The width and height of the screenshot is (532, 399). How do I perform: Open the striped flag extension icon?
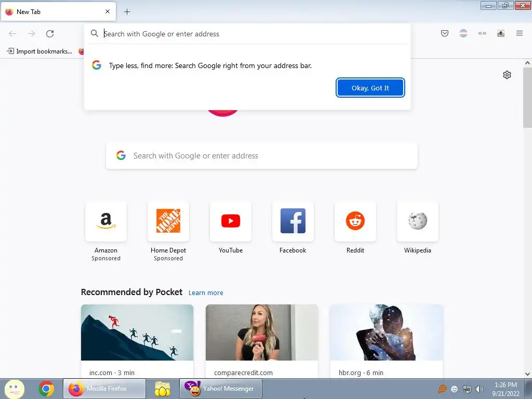coord(463,33)
